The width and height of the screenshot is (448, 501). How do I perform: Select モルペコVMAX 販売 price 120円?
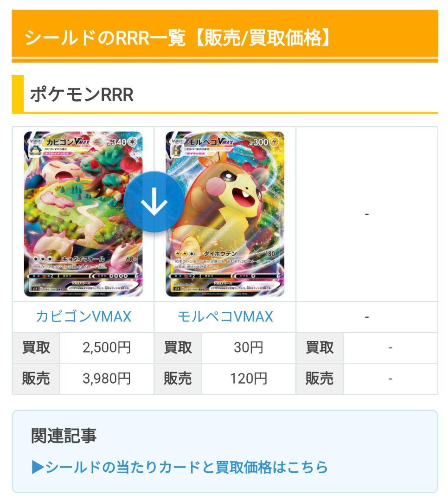pyautogui.click(x=249, y=379)
